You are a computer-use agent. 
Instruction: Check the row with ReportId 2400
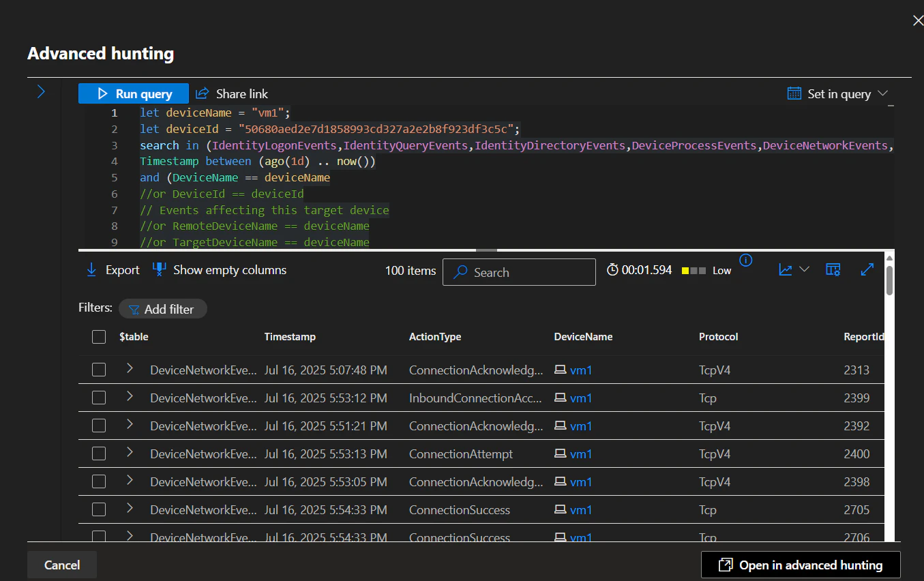99,453
